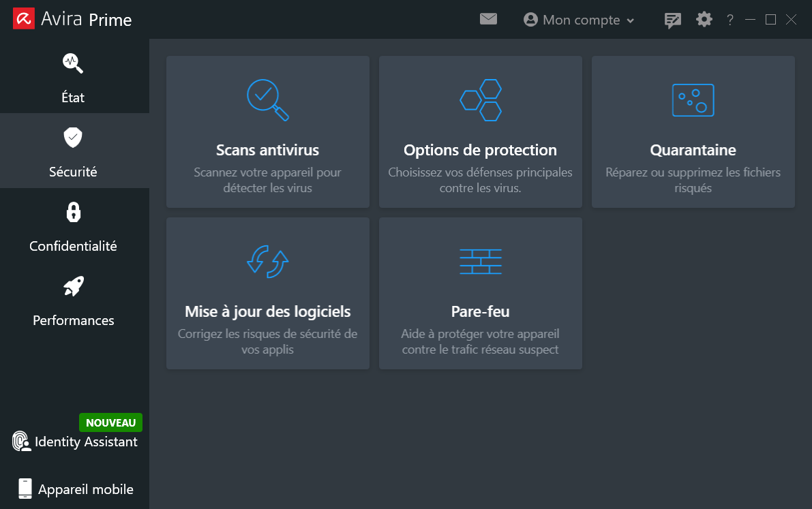Open Scans antivirus via its magnifier icon
The image size is (812, 509).
[267, 99]
